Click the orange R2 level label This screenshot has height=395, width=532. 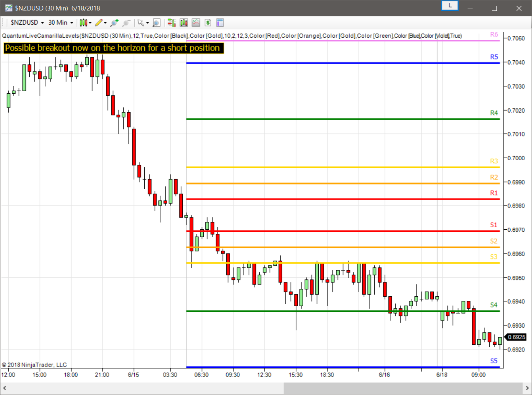pyautogui.click(x=494, y=177)
